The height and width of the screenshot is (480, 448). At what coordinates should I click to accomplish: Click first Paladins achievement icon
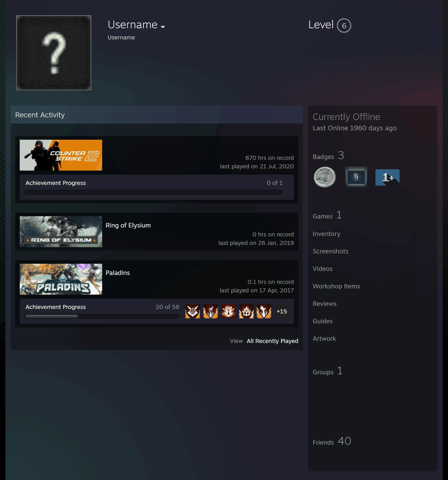click(x=193, y=311)
